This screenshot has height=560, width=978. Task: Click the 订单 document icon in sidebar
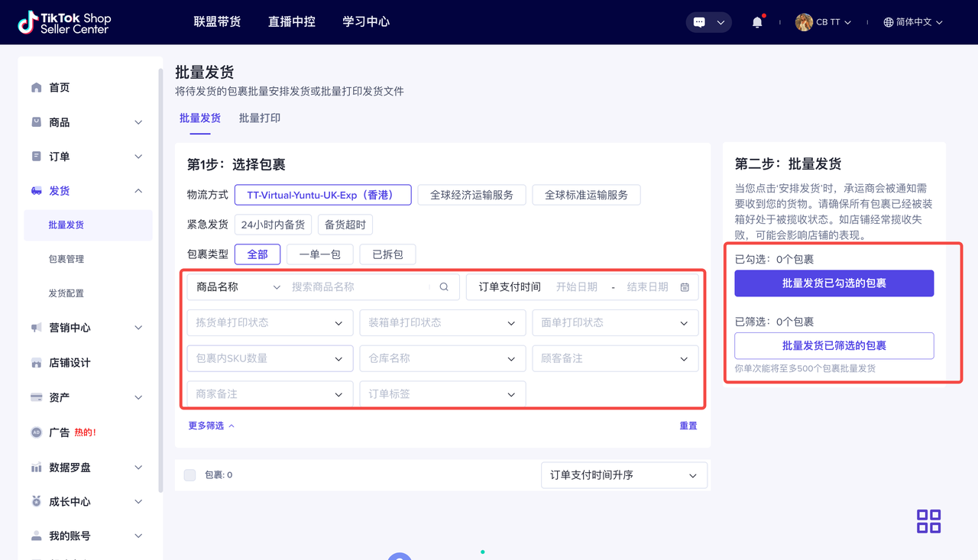point(36,157)
